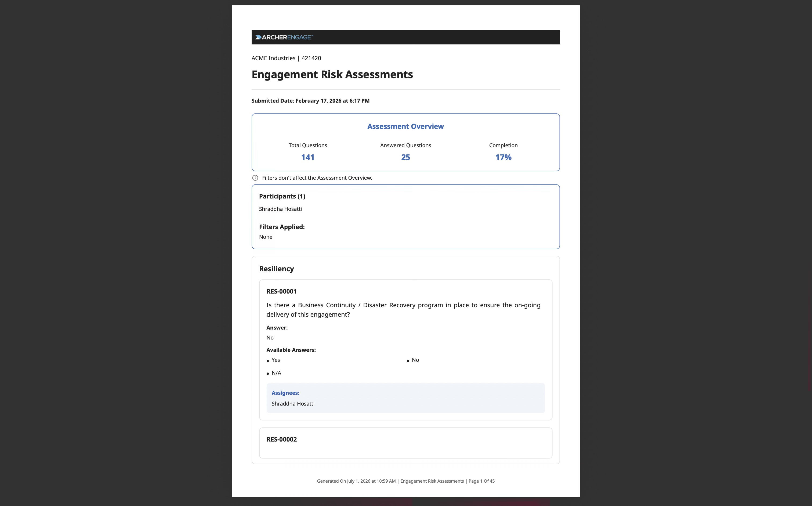Click the Answered Questions value 25

405,157
